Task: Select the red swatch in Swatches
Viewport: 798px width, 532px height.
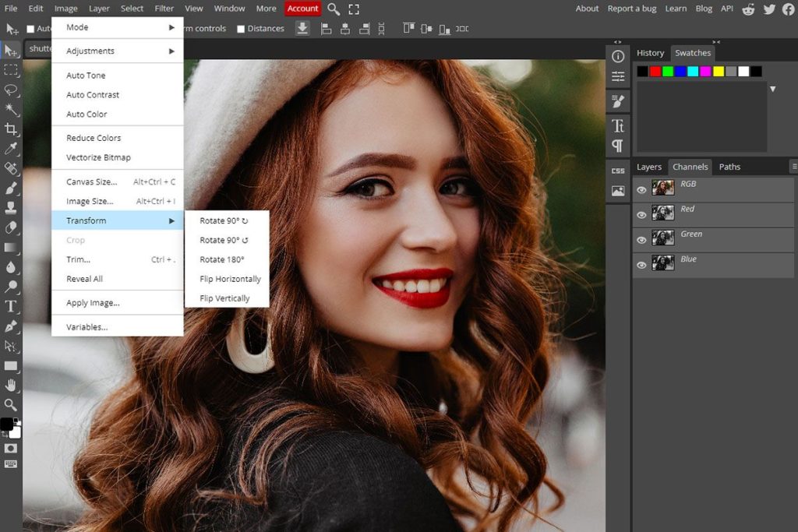Action: (655, 71)
